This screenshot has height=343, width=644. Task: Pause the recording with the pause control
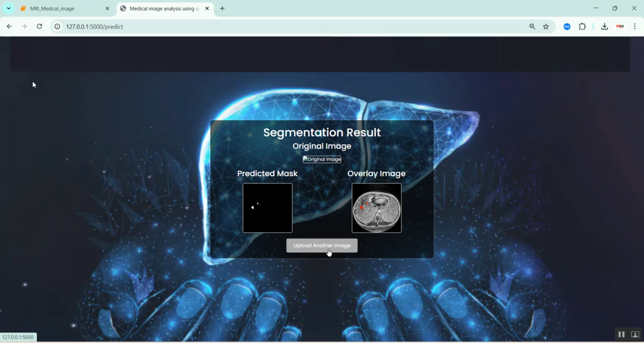click(x=621, y=334)
